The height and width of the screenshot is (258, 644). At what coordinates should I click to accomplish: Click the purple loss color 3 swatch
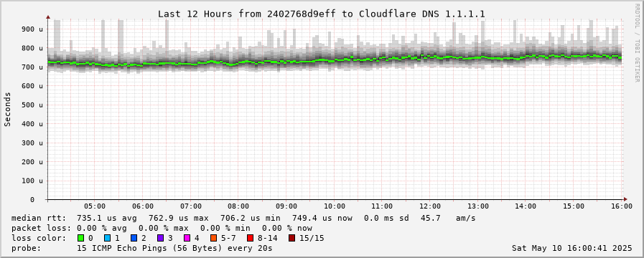(160, 238)
